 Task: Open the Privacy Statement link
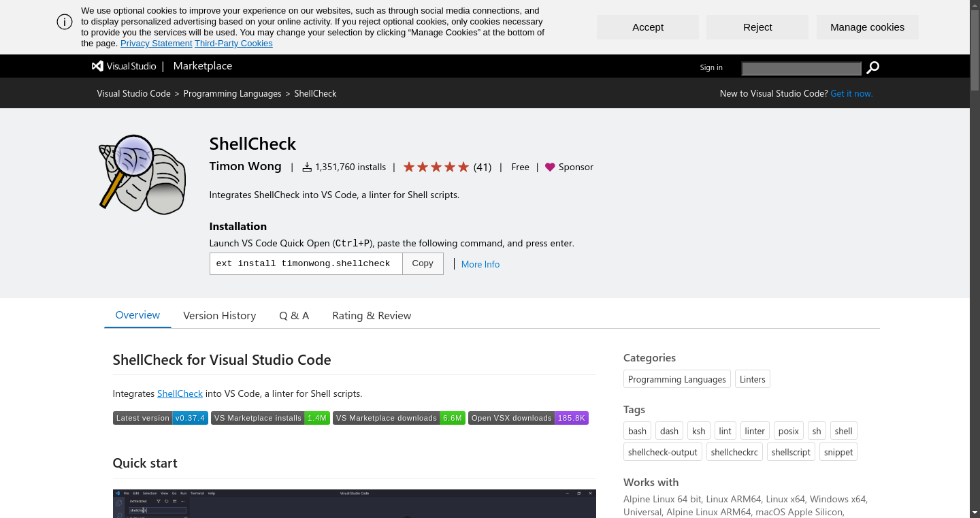pos(157,44)
